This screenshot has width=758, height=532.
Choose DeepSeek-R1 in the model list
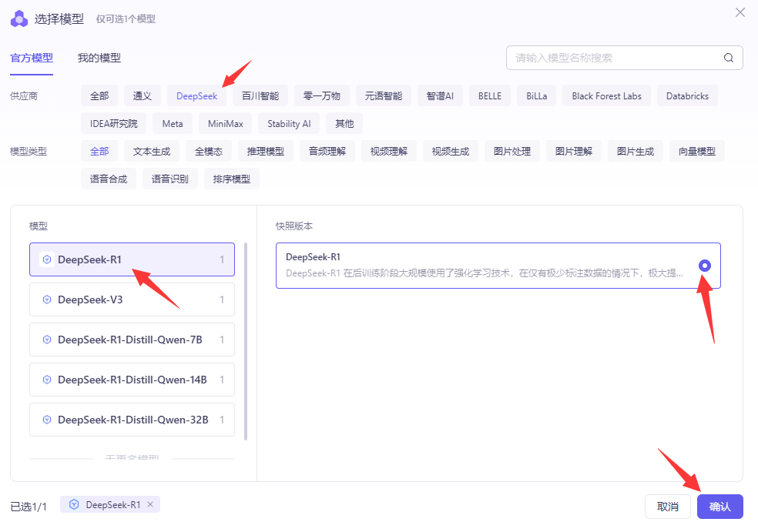click(x=132, y=259)
